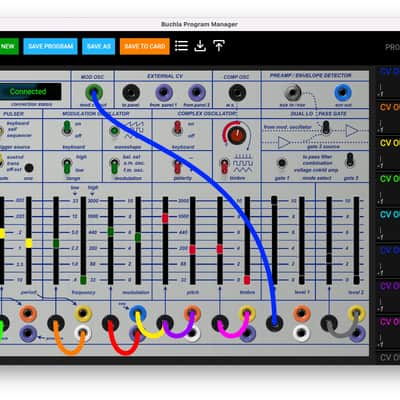
Task: Click the NEW button
Action: click(x=9, y=46)
